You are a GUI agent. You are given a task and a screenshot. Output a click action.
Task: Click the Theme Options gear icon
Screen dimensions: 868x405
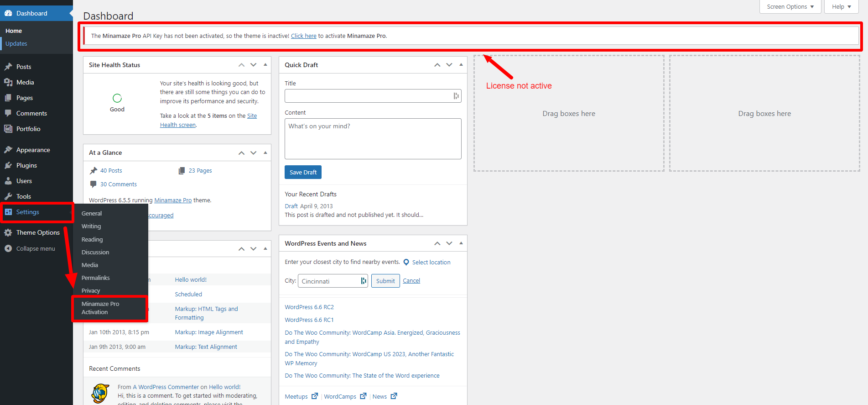tap(8, 232)
